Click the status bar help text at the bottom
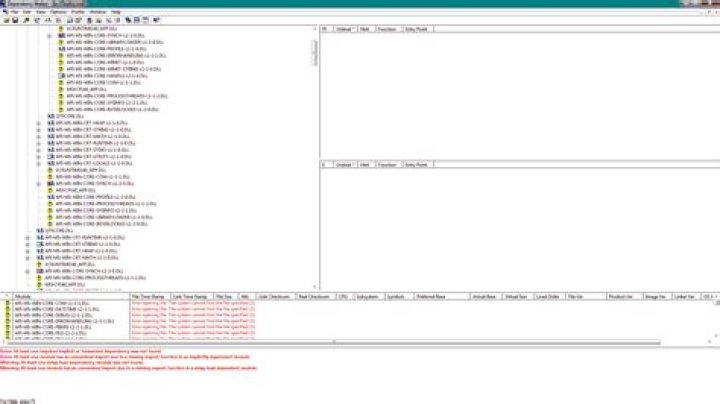The image size is (720, 404). pyautogui.click(x=17, y=401)
